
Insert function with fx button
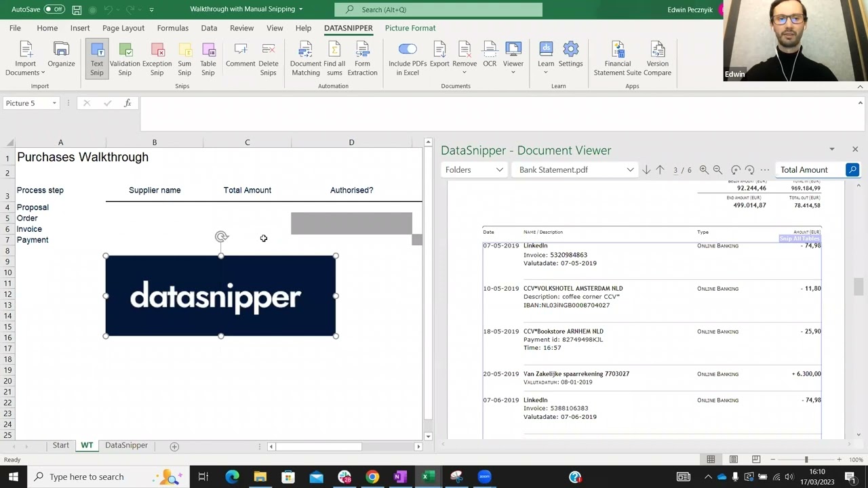[x=127, y=103]
